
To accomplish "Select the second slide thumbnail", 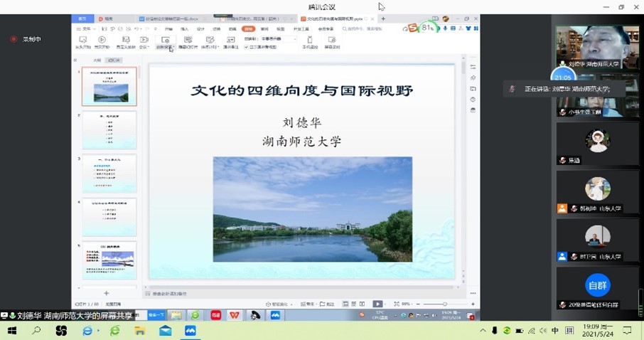I will pos(109,129).
